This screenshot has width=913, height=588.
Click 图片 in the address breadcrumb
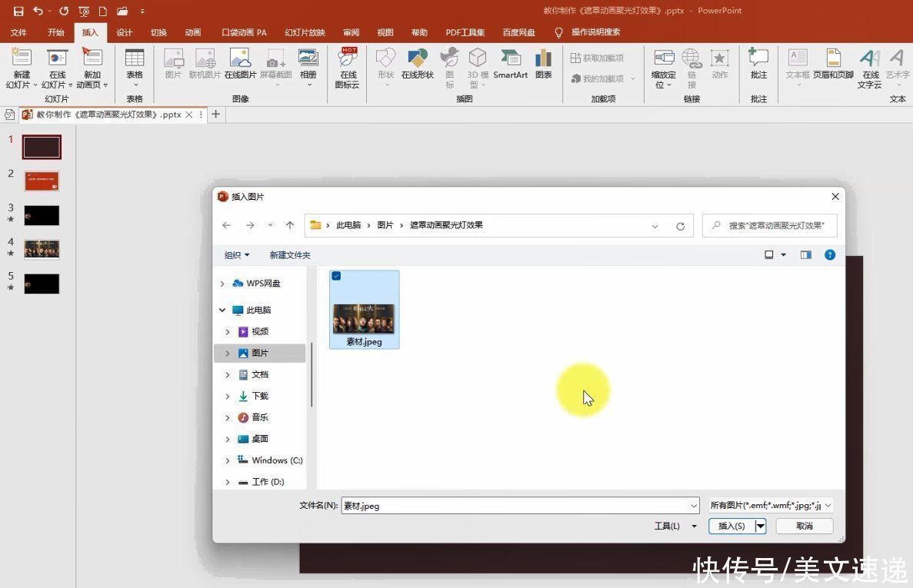385,225
